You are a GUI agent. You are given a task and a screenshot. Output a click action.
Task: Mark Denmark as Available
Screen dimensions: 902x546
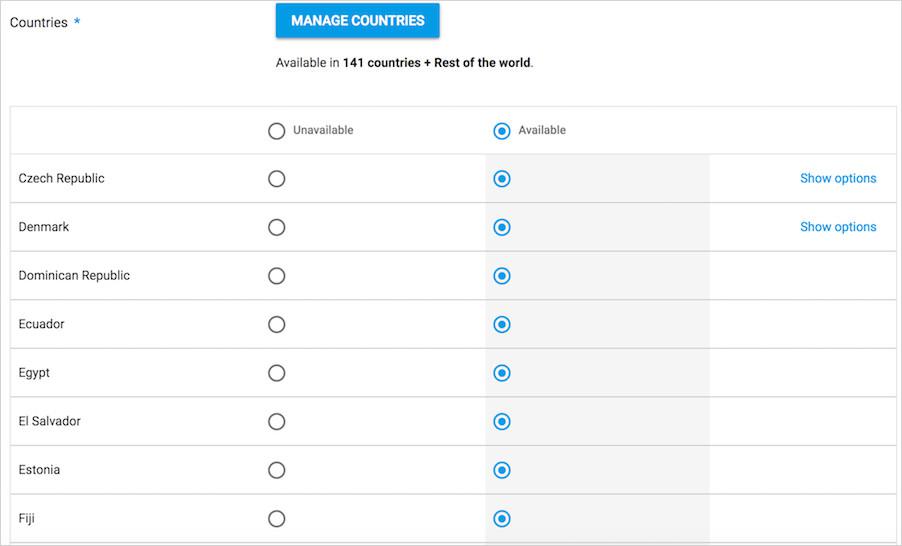(502, 227)
